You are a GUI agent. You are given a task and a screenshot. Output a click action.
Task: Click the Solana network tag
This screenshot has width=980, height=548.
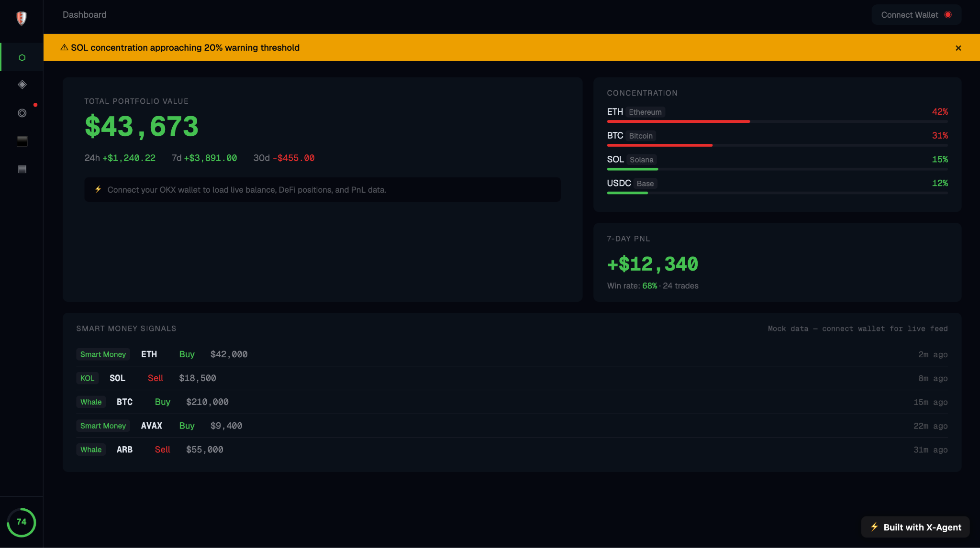[x=642, y=160]
